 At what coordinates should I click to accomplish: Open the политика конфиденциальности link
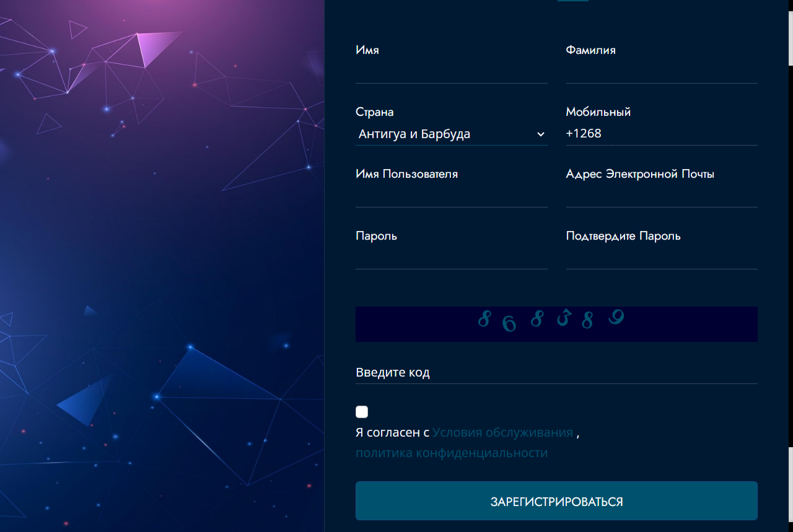coord(452,453)
